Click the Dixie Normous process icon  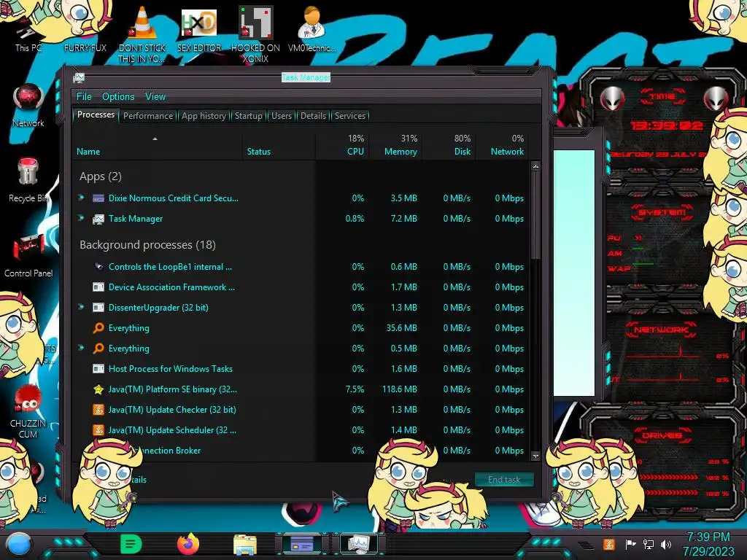[x=98, y=198]
